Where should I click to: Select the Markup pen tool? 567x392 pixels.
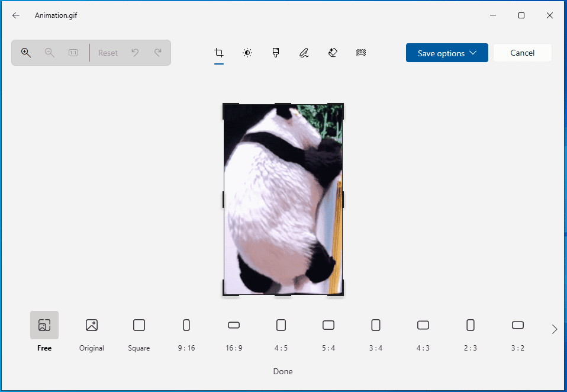click(304, 52)
